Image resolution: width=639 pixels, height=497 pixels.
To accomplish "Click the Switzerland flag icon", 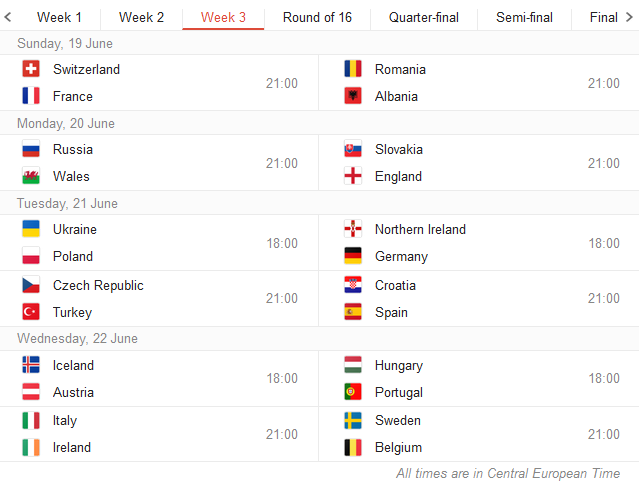I will (31, 69).
